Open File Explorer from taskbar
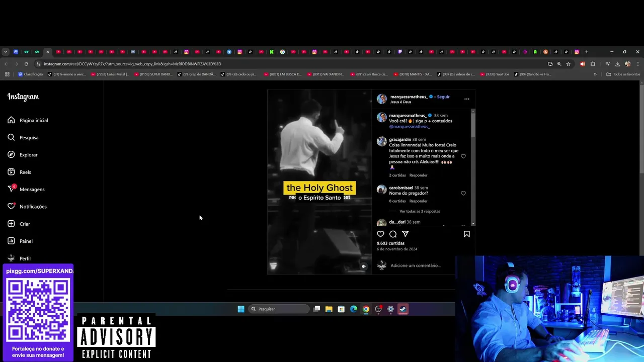This screenshot has height=362, width=644. pyautogui.click(x=329, y=309)
